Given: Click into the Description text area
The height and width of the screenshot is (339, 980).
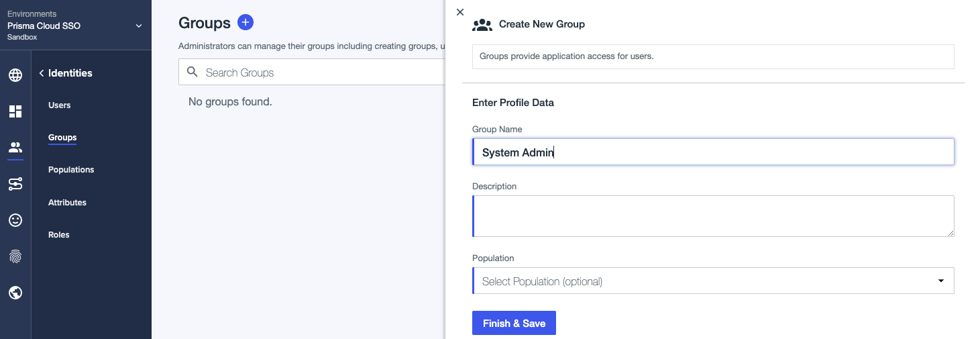Looking at the screenshot, I should (713, 216).
